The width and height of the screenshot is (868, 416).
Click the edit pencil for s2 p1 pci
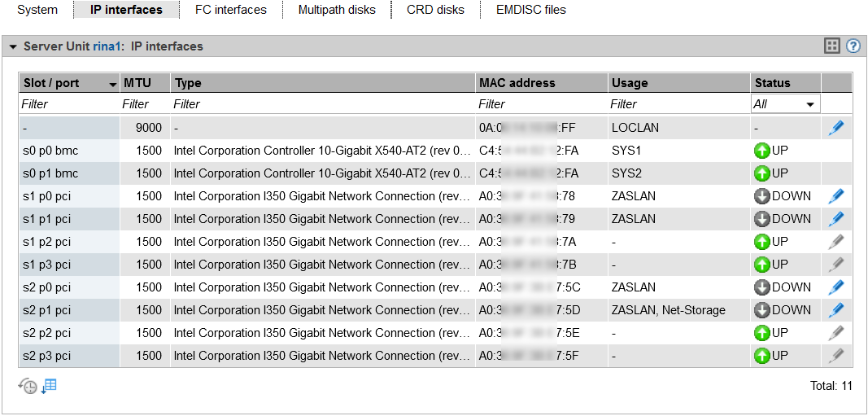pos(836,310)
